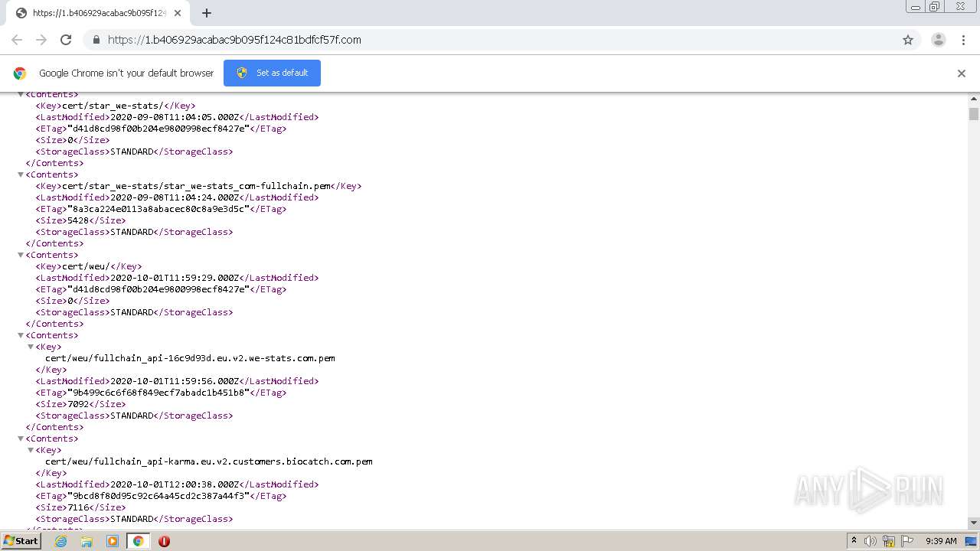The image size is (980, 551).
Task: Select LastModified 2020-10-01T12:00:38.000Z
Action: click(175, 484)
